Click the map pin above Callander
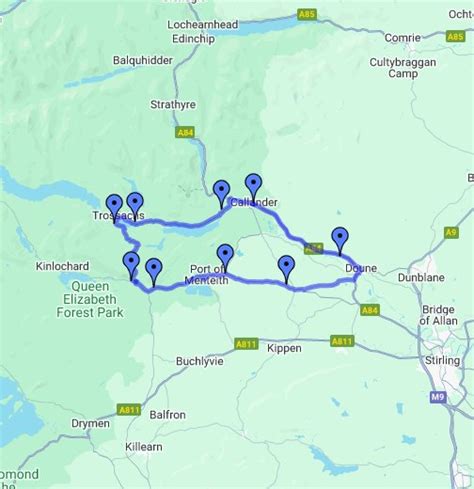The image size is (474, 489). pyautogui.click(x=253, y=188)
